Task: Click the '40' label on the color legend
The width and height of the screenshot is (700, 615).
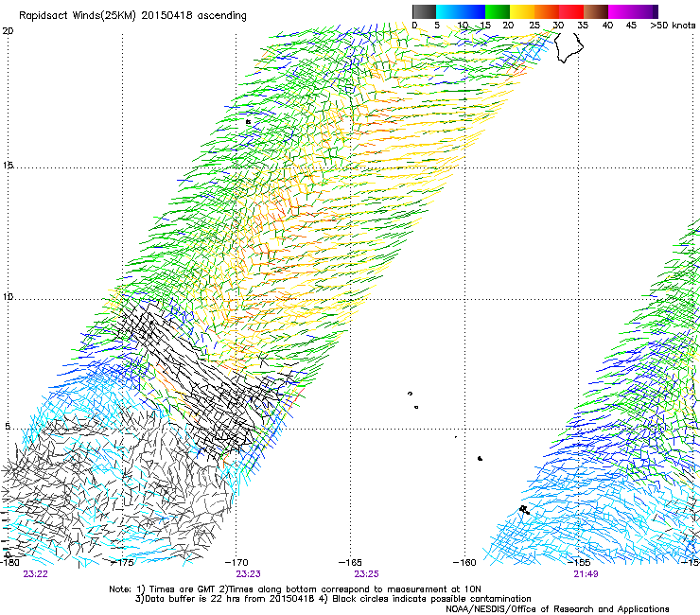Action: 607,26
